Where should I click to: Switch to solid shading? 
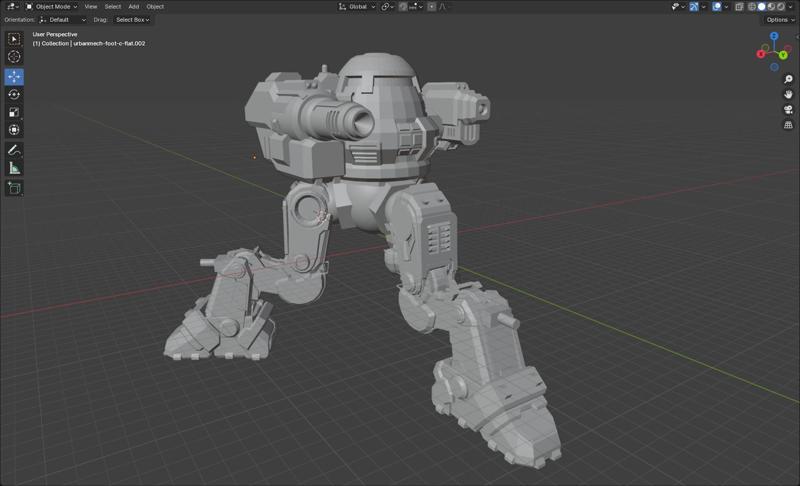point(761,7)
